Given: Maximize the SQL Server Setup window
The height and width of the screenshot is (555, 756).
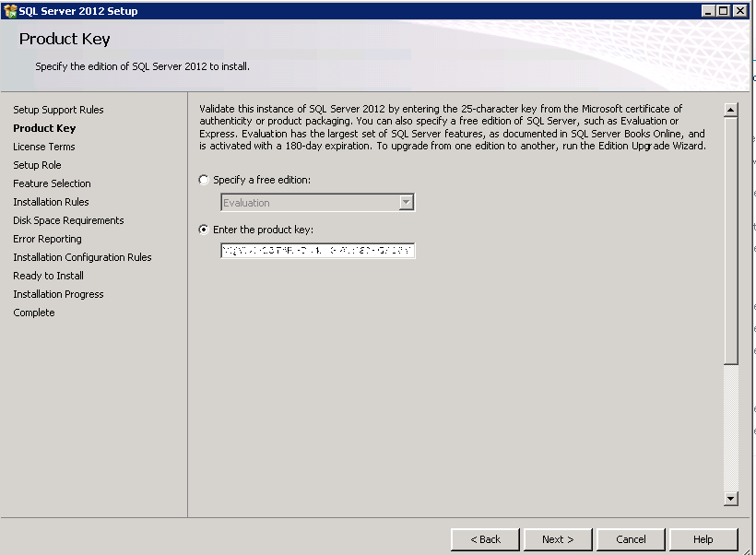Looking at the screenshot, I should (724, 11).
